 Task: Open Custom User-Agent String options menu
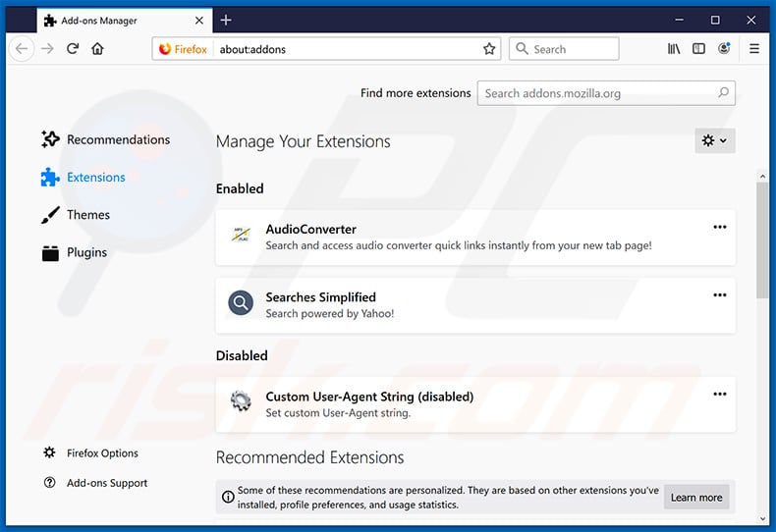tap(719, 395)
